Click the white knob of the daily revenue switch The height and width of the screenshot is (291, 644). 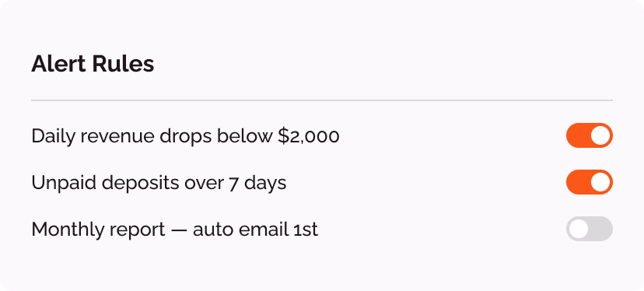point(600,135)
